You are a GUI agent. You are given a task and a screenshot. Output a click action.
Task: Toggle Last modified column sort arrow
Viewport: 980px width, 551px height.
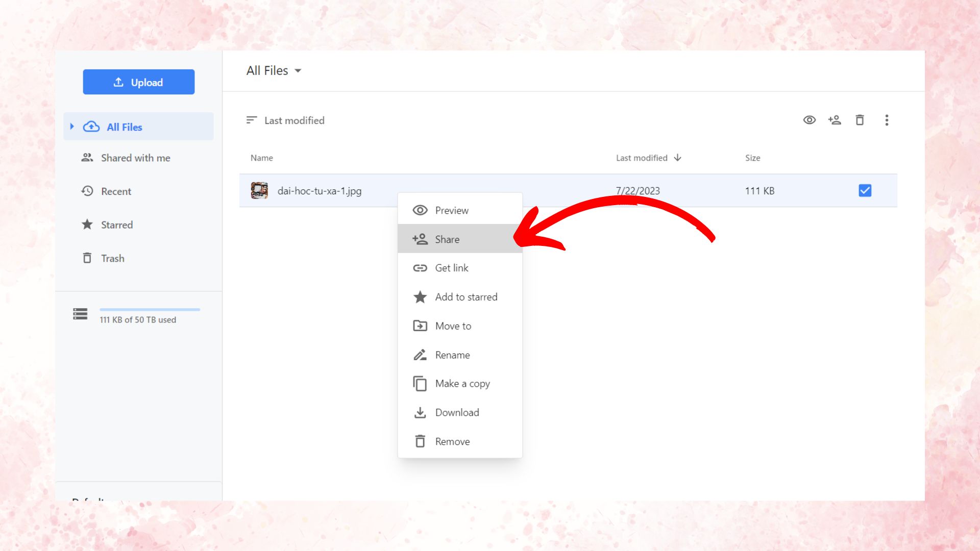(678, 158)
